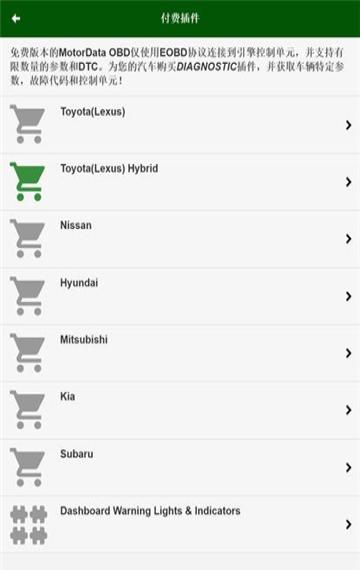360x570 pixels.
Task: Tap the back arrow in header
Action: [16, 18]
